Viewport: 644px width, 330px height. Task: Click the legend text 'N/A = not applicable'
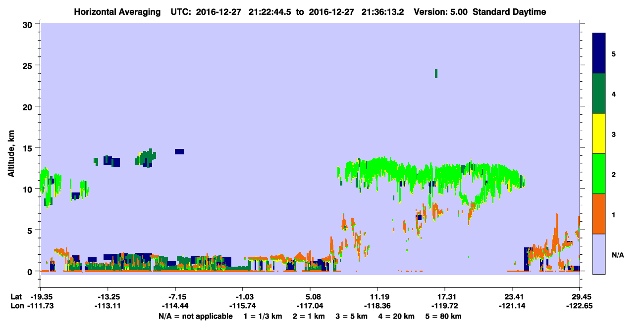tap(195, 316)
